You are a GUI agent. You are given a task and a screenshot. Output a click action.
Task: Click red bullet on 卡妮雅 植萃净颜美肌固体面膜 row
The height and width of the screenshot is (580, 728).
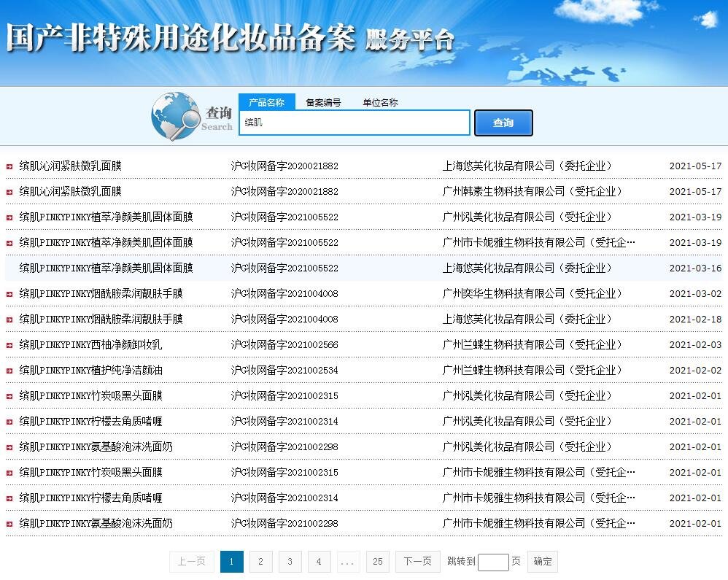[9, 243]
